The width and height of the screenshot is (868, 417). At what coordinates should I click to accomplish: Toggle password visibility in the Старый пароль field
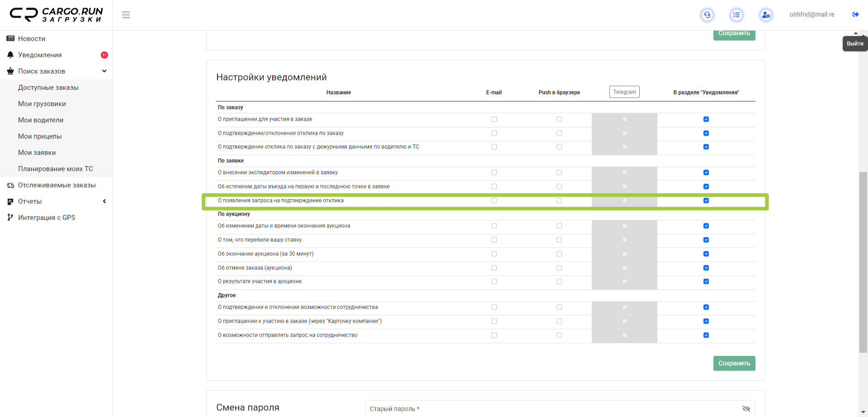(746, 408)
